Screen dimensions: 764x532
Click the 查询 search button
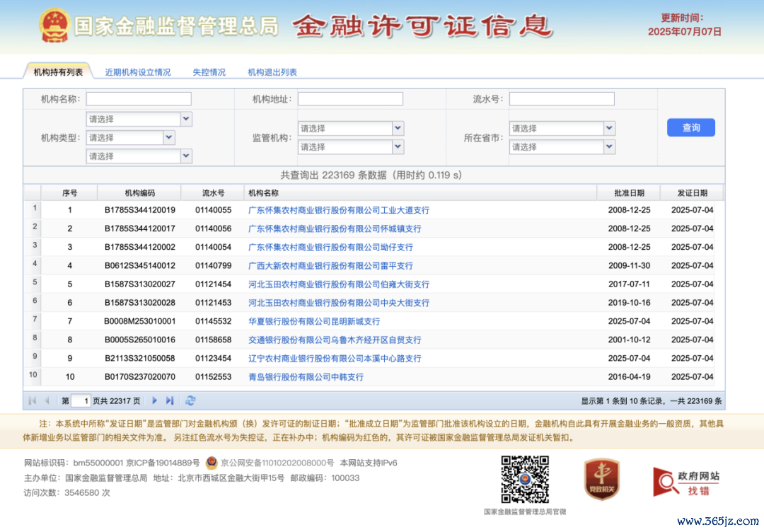coord(691,127)
